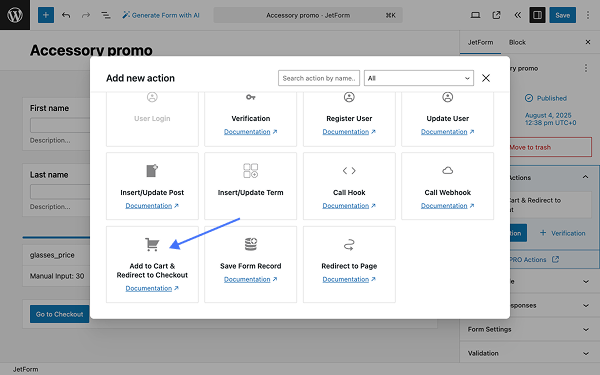This screenshot has width=600, height=375.
Task: Open Call Hook Documentation link
Action: tap(349, 206)
